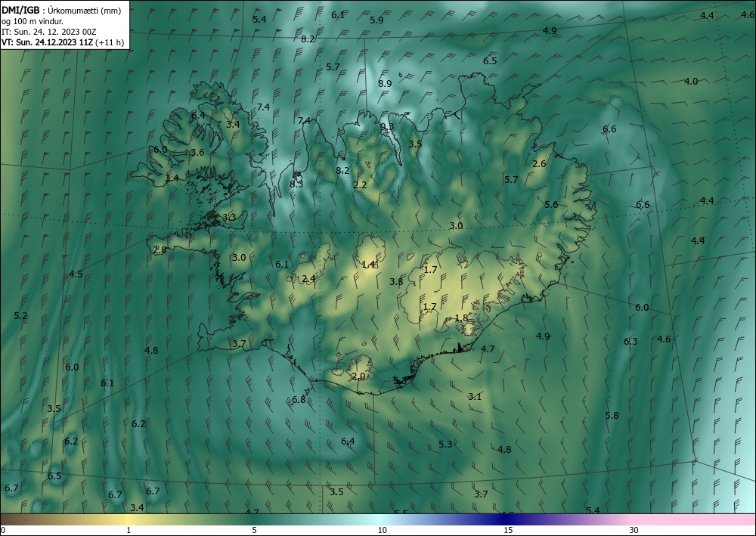
Task: Click the 4.0 value in the northeast sea
Action: coord(692,82)
